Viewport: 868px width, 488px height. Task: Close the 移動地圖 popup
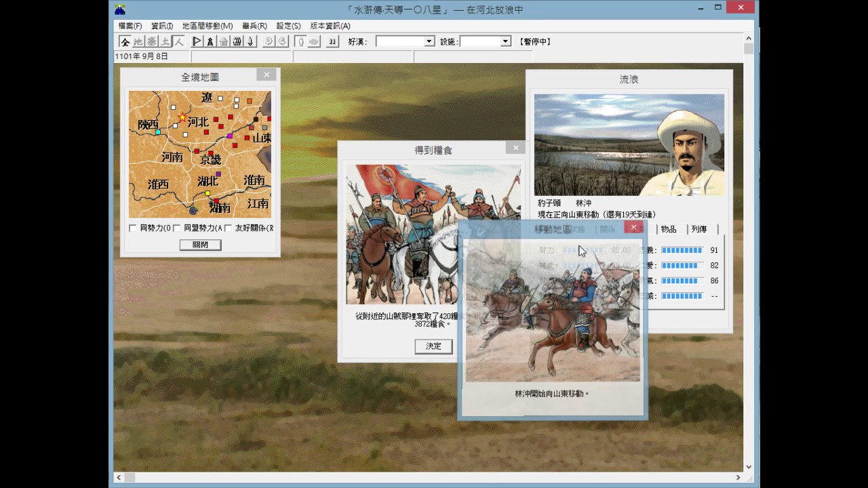tap(633, 227)
